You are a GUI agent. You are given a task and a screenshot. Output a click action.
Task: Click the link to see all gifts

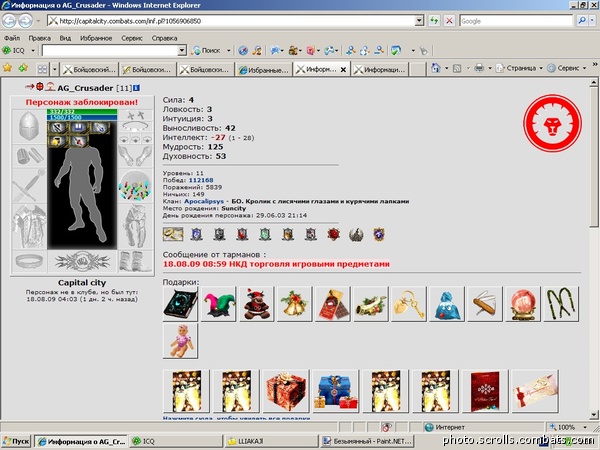(236, 418)
